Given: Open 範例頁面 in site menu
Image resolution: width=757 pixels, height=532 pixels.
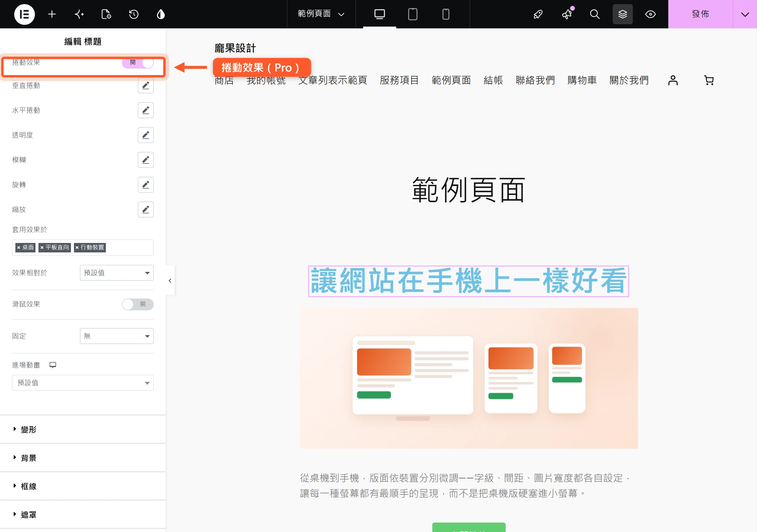Looking at the screenshot, I should [451, 80].
